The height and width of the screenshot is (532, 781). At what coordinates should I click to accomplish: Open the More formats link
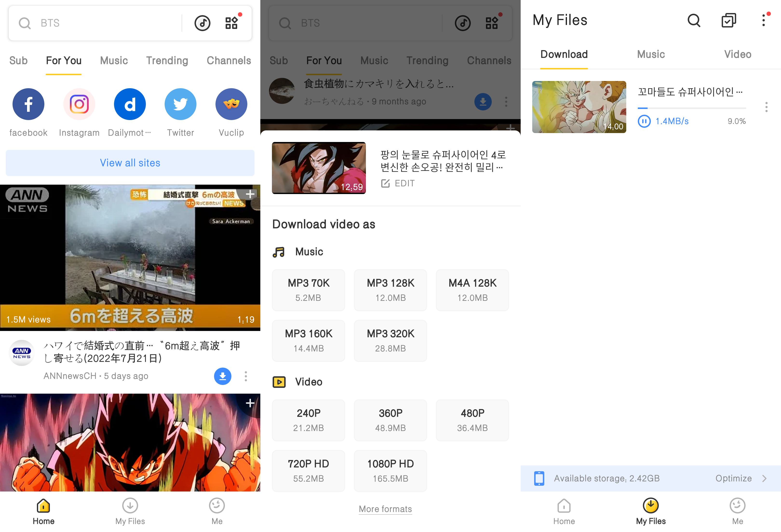click(x=385, y=509)
